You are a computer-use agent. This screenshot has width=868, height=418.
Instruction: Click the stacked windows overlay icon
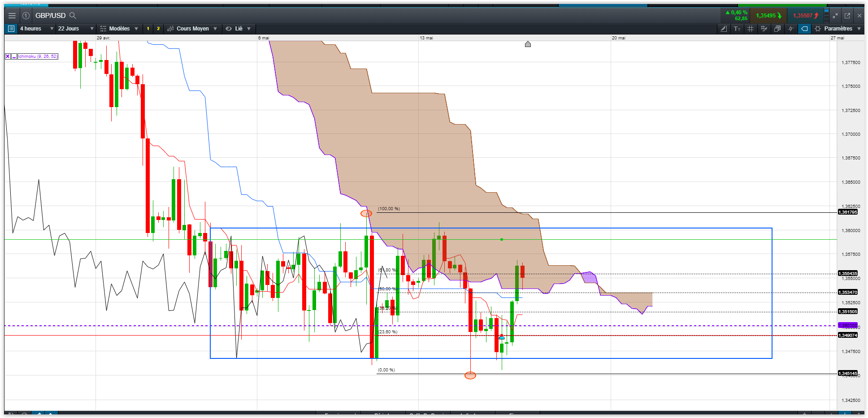[x=777, y=29]
